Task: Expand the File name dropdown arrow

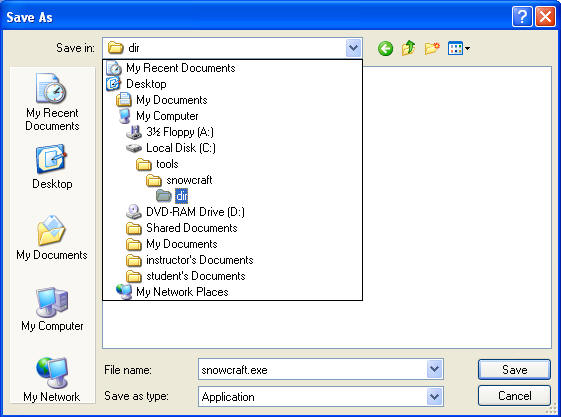Action: (434, 369)
